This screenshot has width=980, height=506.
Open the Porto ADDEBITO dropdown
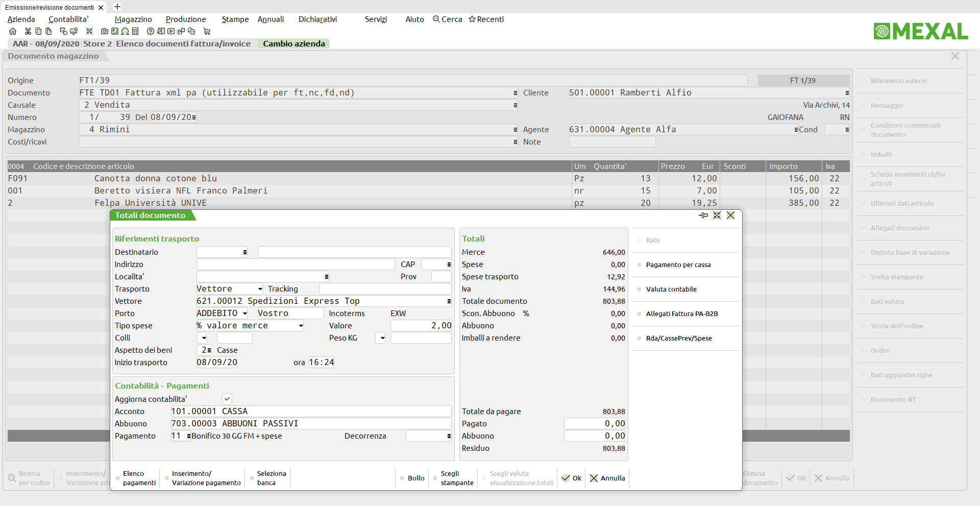pos(245,314)
